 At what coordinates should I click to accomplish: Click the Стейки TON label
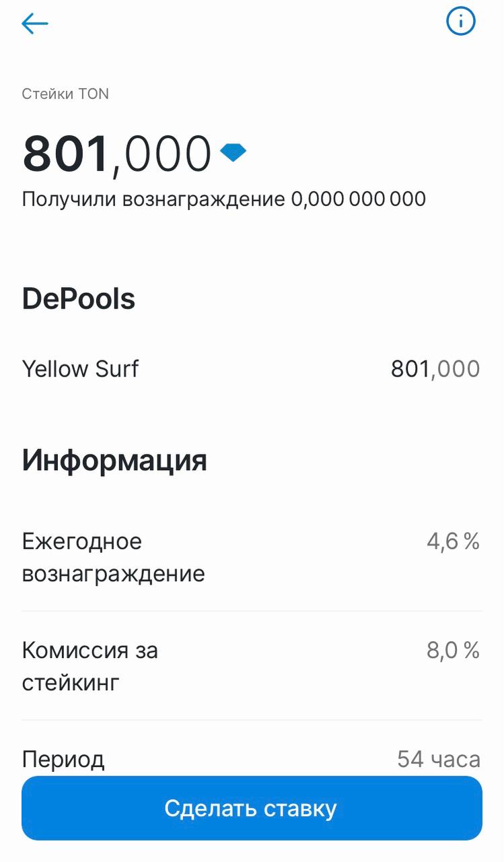(x=65, y=94)
